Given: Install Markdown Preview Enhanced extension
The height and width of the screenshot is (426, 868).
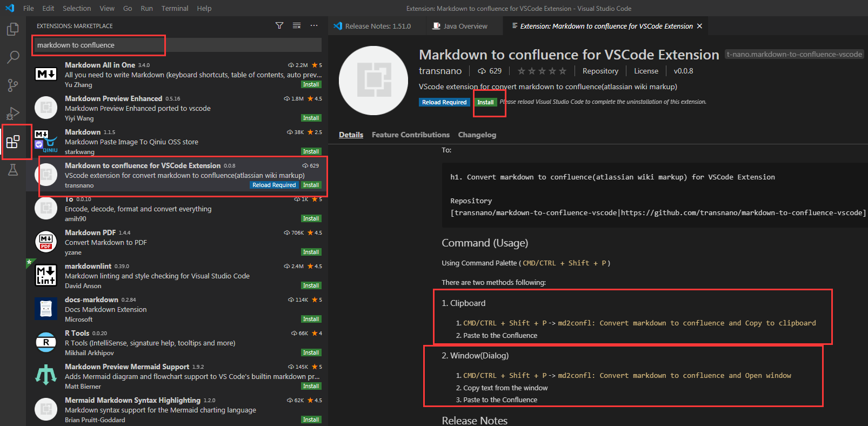Looking at the screenshot, I should [x=311, y=118].
